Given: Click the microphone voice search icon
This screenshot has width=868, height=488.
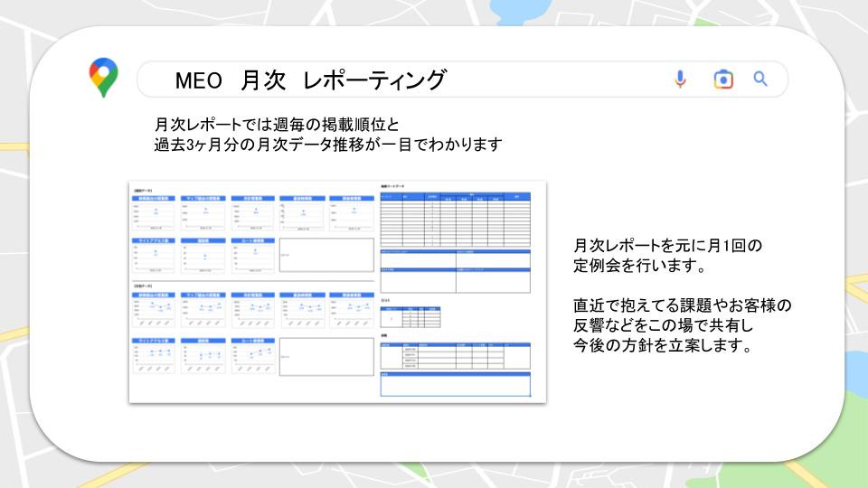Looking at the screenshot, I should tap(680, 80).
